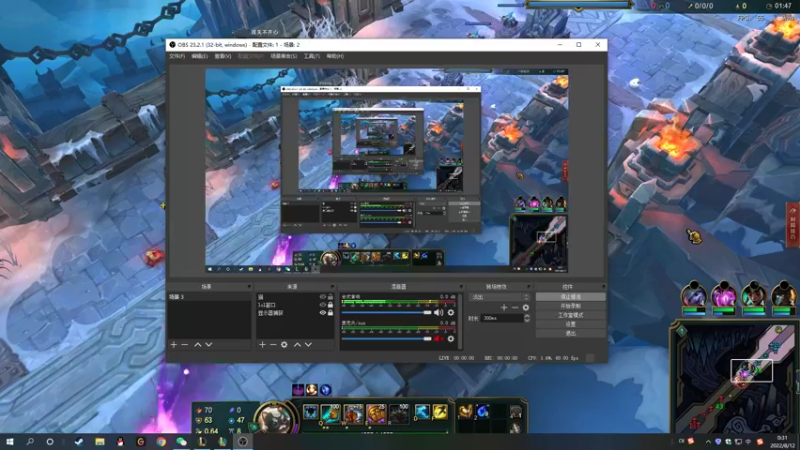Adjust the desktop audio volume slider
The height and width of the screenshot is (450, 800).
pos(387,312)
